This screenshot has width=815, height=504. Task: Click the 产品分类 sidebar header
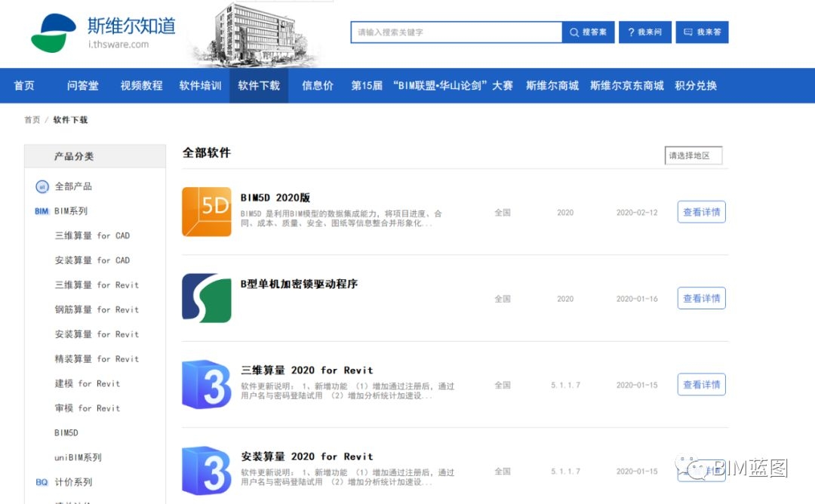coord(95,156)
